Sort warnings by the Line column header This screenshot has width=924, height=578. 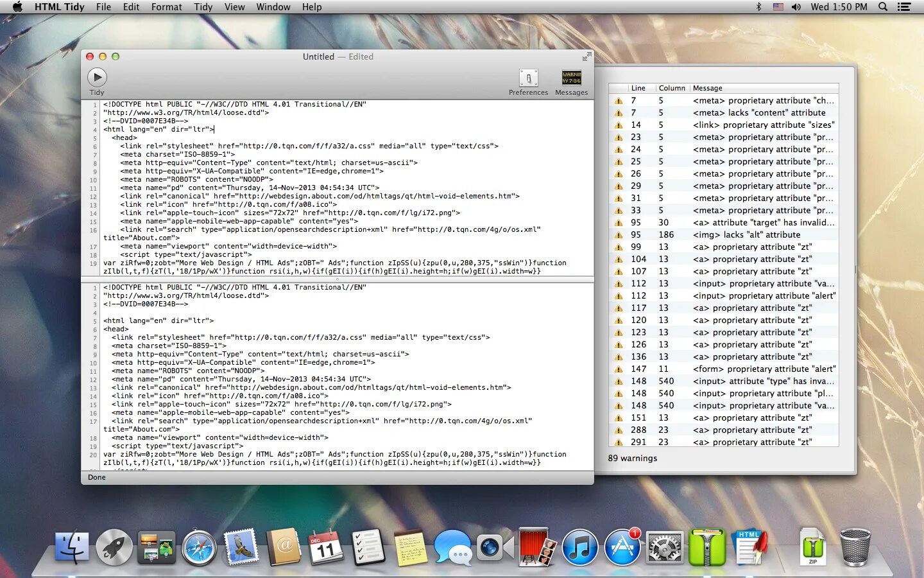[638, 88]
